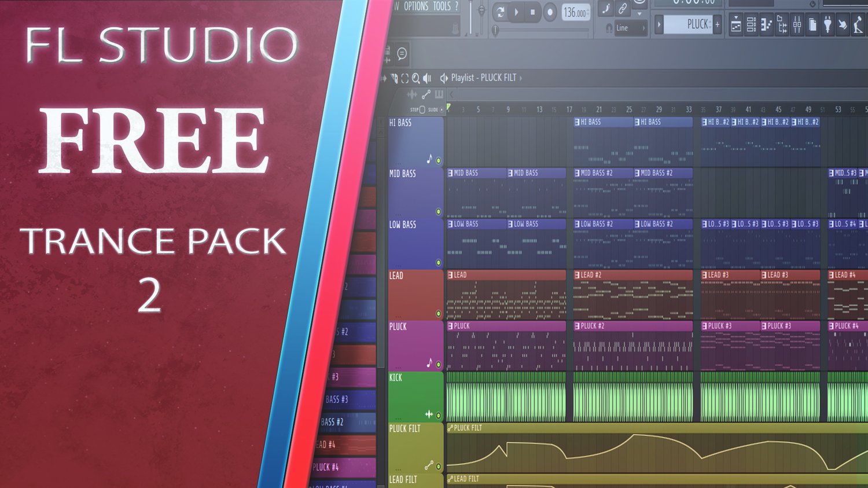Mute the PLUCK track
This screenshot has width=868, height=488.
pos(439,365)
